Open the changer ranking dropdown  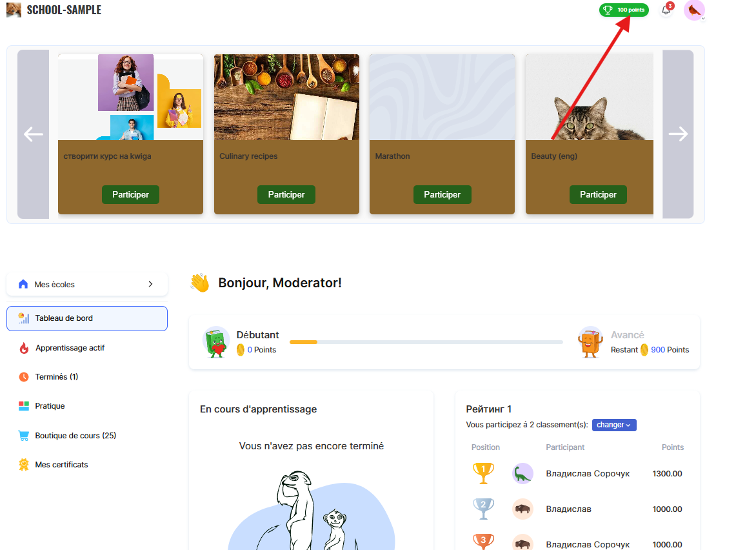[614, 425]
